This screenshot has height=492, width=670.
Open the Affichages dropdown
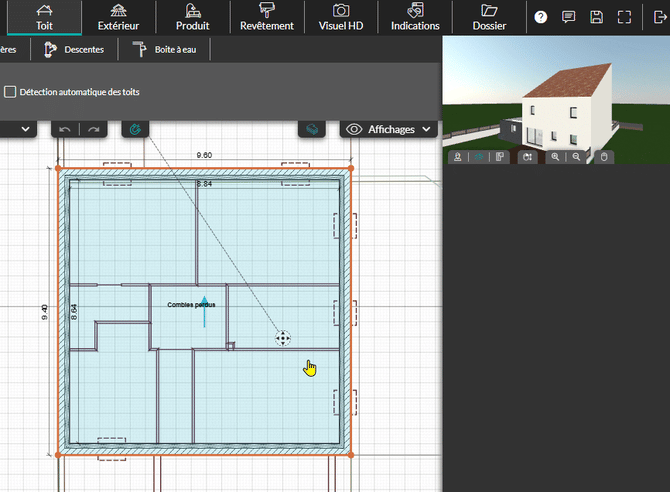pyautogui.click(x=389, y=129)
